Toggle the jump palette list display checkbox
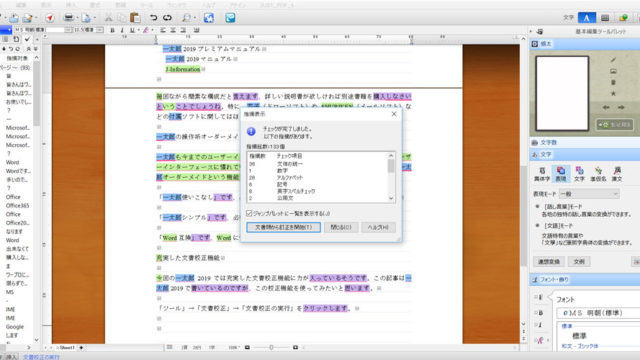The width and height of the screenshot is (640, 360). 249,213
